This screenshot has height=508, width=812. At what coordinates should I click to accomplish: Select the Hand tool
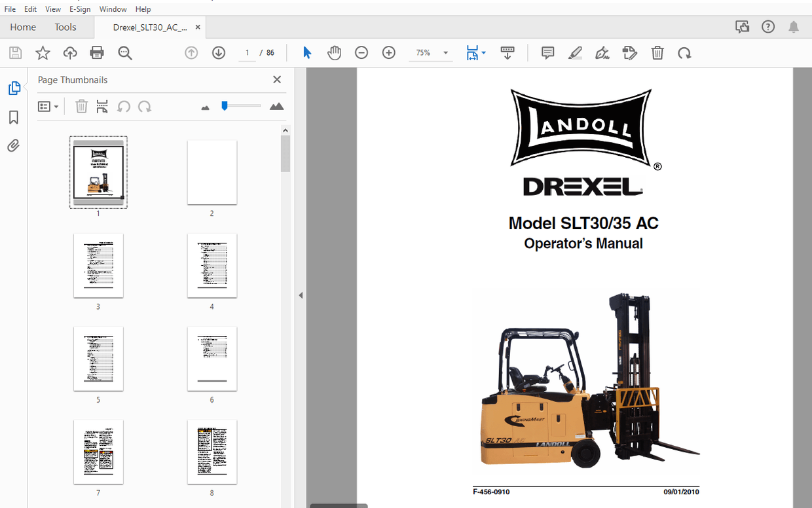pyautogui.click(x=334, y=53)
